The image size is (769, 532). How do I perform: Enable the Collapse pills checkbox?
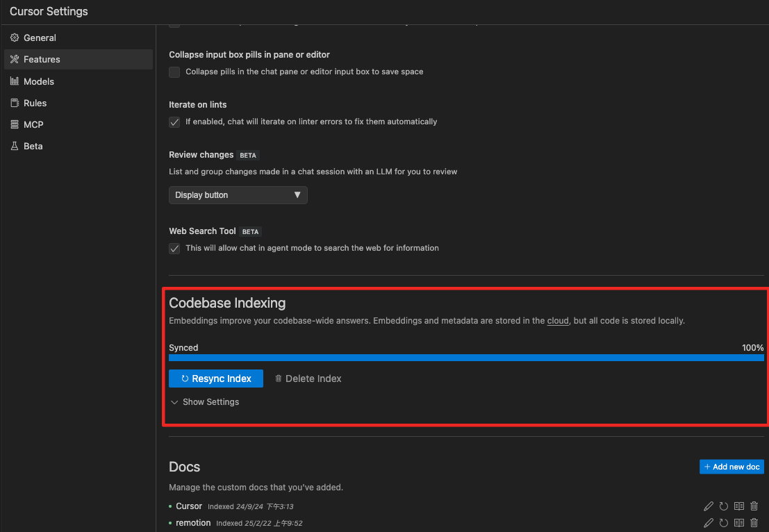click(x=174, y=72)
